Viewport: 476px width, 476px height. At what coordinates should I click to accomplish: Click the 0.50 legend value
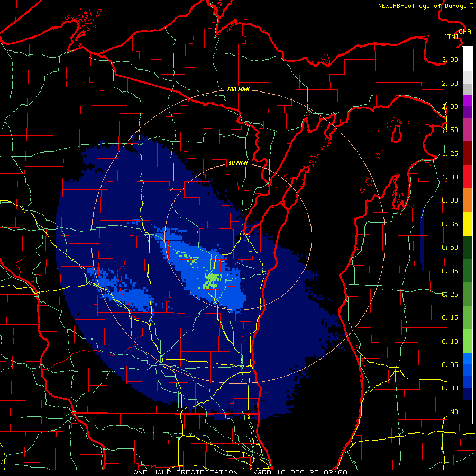click(450, 248)
